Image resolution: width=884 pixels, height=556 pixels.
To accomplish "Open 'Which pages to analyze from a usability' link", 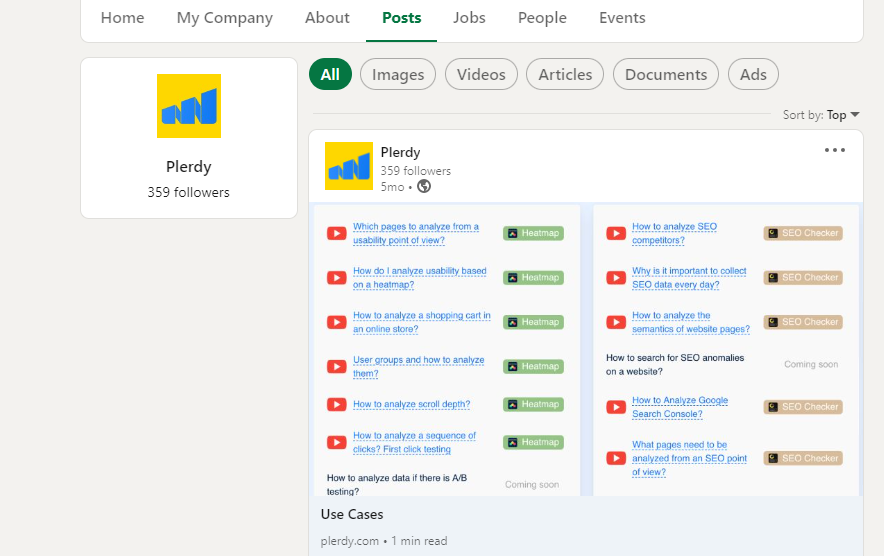I will coord(416,233).
